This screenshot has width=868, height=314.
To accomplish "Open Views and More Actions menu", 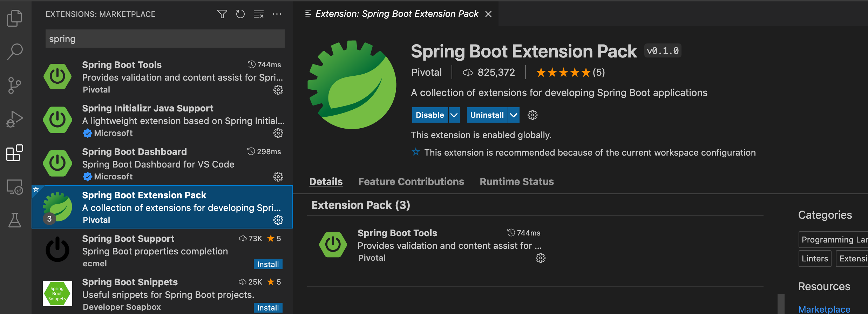I will (277, 14).
